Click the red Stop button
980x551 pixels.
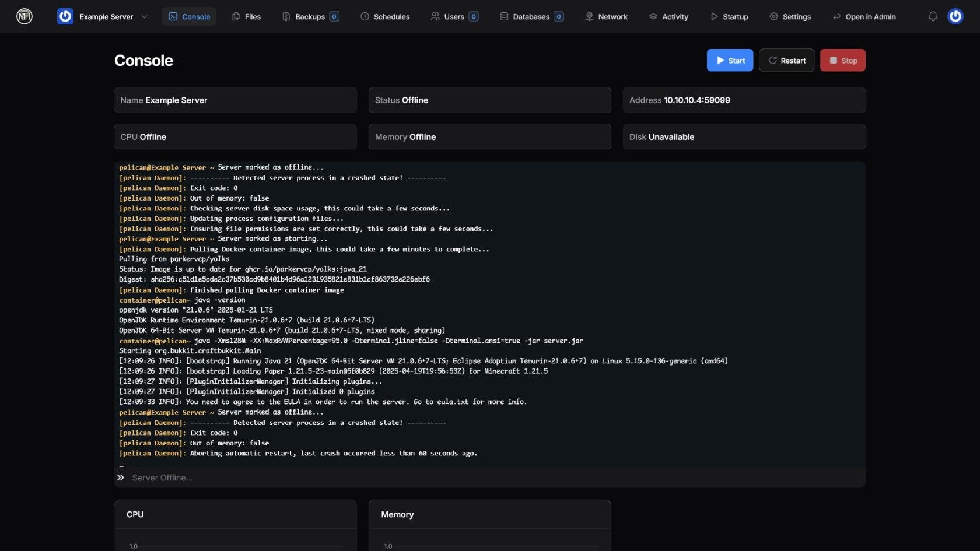tap(843, 60)
